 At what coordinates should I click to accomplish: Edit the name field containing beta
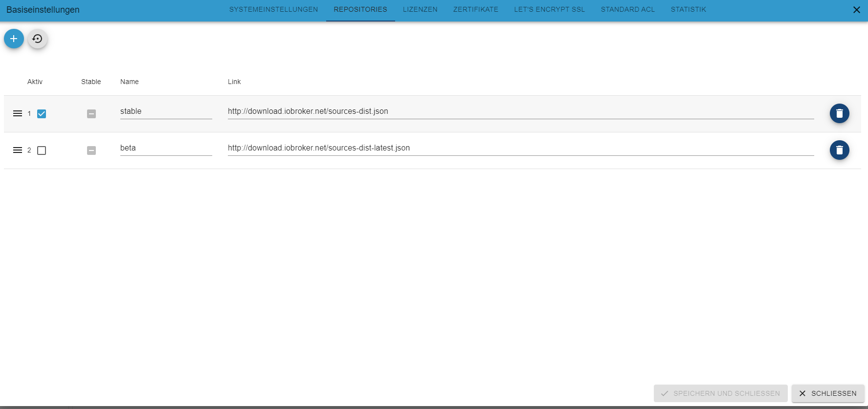(166, 148)
